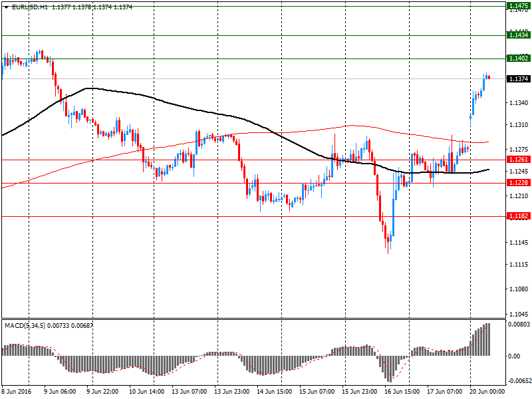Viewport: 532px width, 399px height.
Task: Click the 15 Jun 23:00 time label
Action: tap(359, 392)
